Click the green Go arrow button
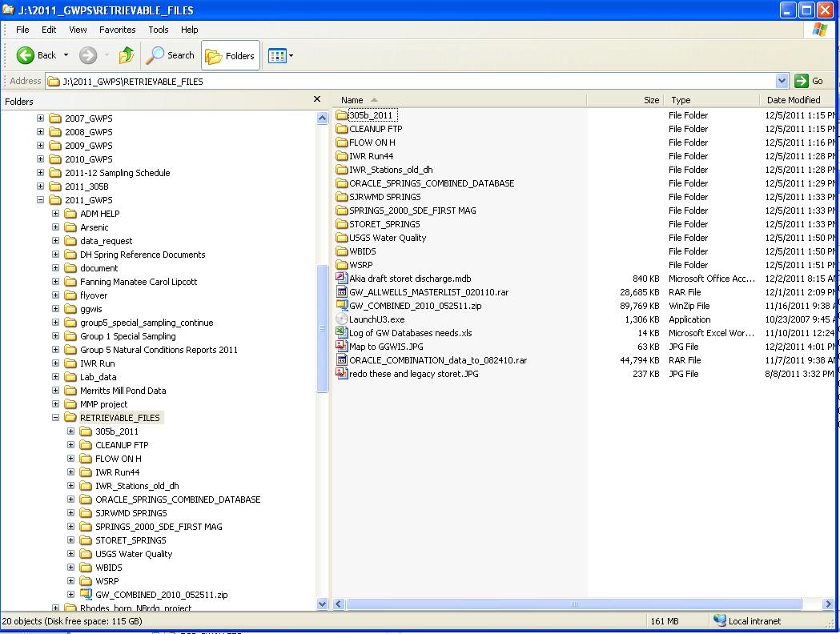Screen dimensions: 840x634 tap(802, 81)
